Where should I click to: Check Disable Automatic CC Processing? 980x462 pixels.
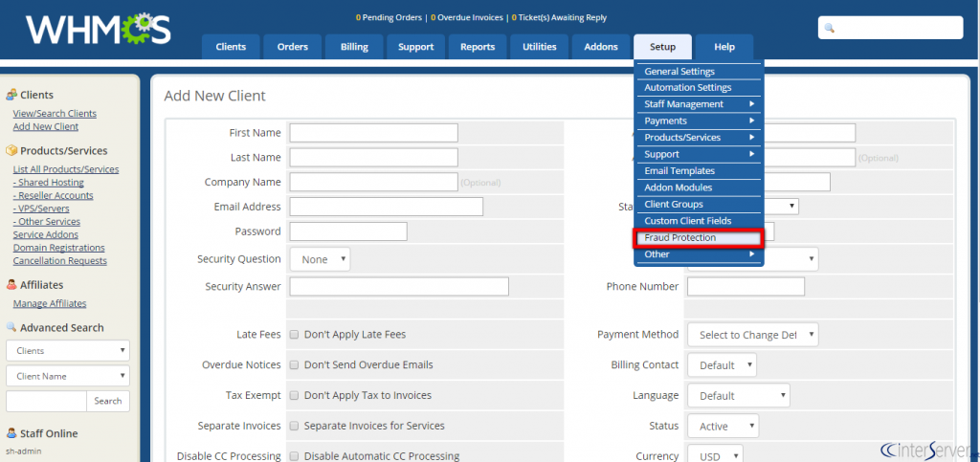[294, 456]
